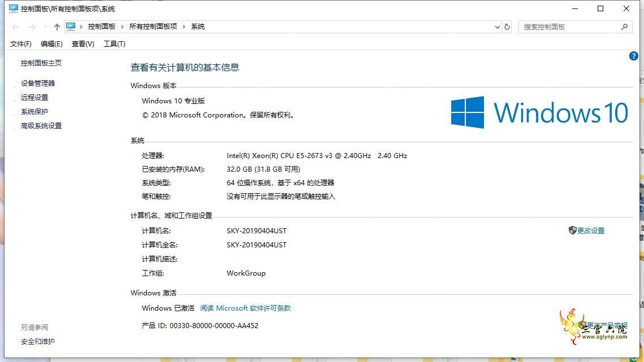Open 高级系统设置 from sidebar
The width and height of the screenshot is (644, 362).
[41, 126]
